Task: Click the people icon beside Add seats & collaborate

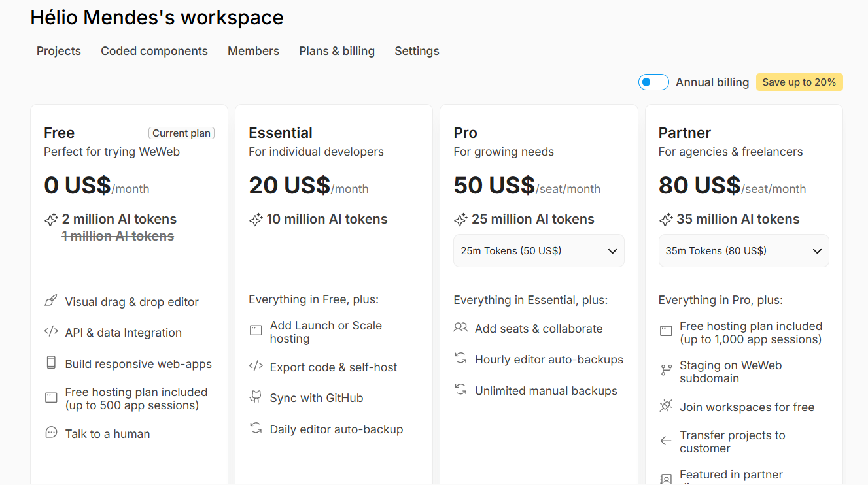Action: click(x=460, y=327)
